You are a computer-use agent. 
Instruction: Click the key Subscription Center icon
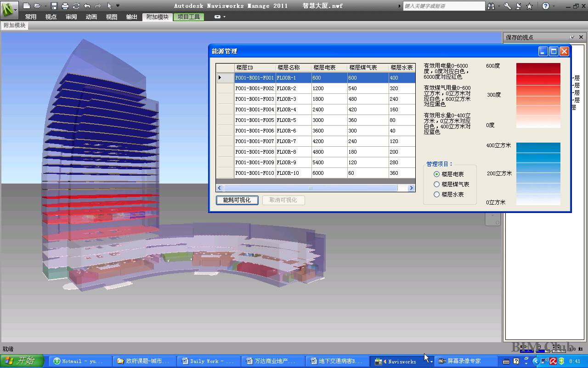tap(508, 6)
